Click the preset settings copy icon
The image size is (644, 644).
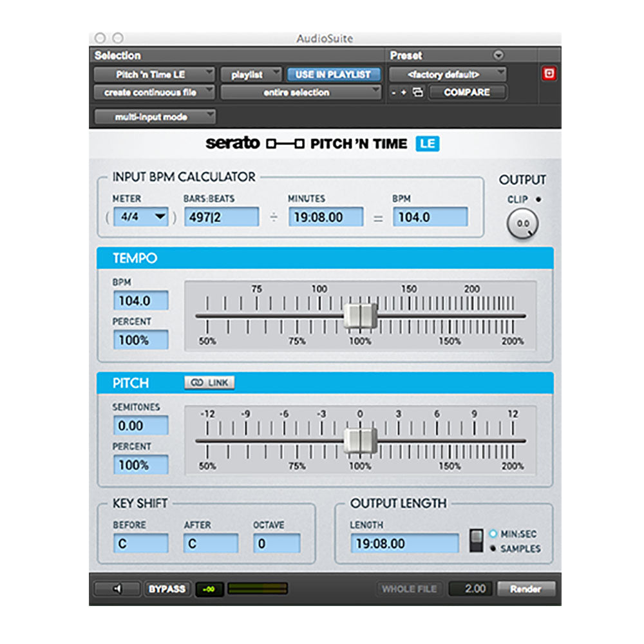pos(417,93)
